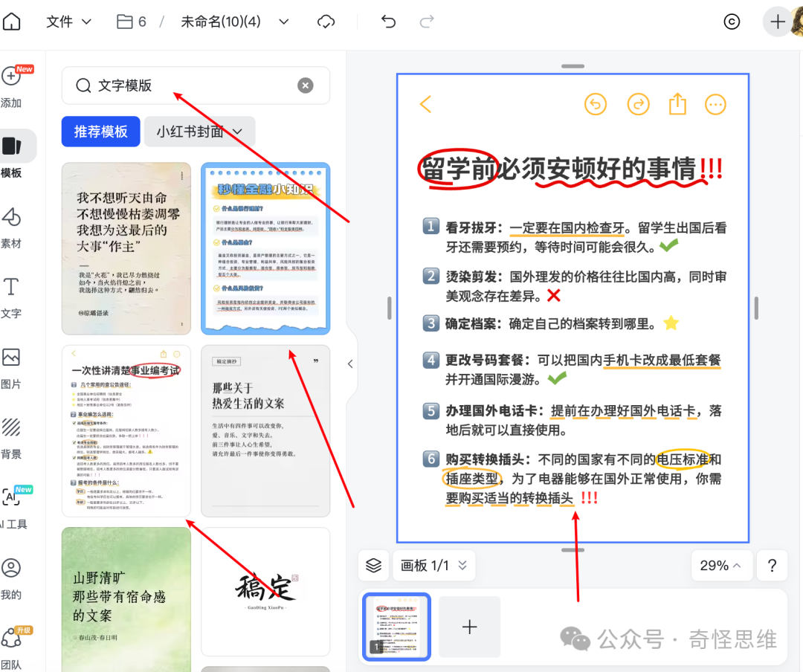Viewport: 803px width, 672px height.
Task: Expand the 小红书封面 dropdown
Action: coord(199,132)
